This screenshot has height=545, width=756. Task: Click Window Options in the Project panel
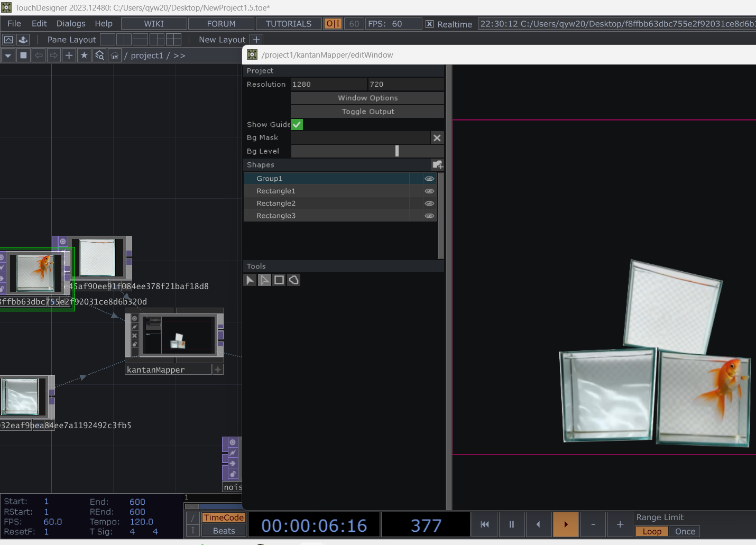tap(367, 98)
